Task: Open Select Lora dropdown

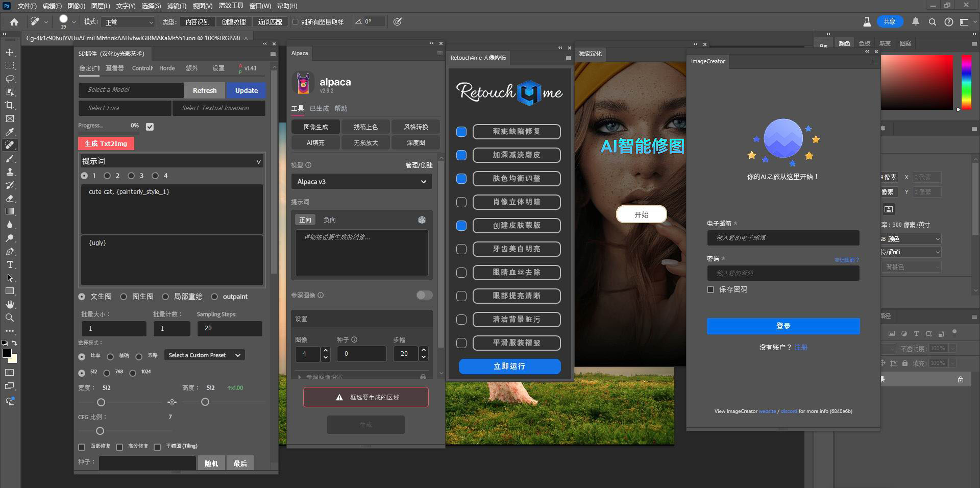Action: point(125,108)
